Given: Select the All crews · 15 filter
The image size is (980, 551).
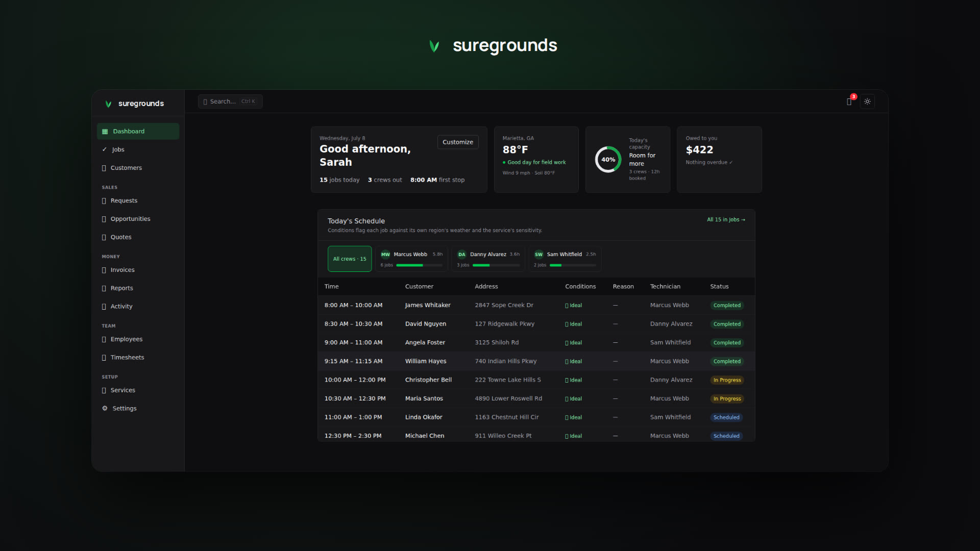Looking at the screenshot, I should (x=350, y=259).
